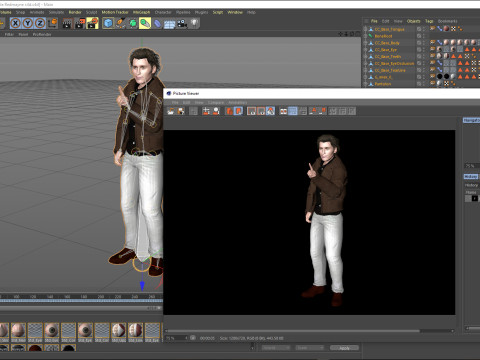Select the BoneRoot object row
This screenshot has width=480, height=360.
pos(383,36)
